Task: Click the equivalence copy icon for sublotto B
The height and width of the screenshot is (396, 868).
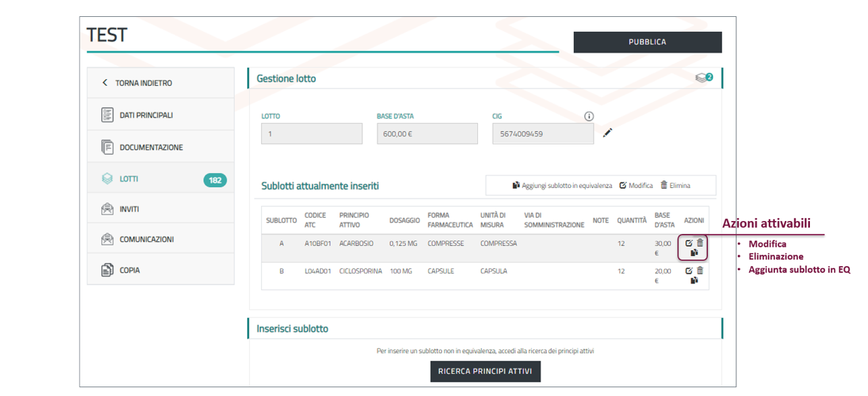Action: (x=694, y=280)
